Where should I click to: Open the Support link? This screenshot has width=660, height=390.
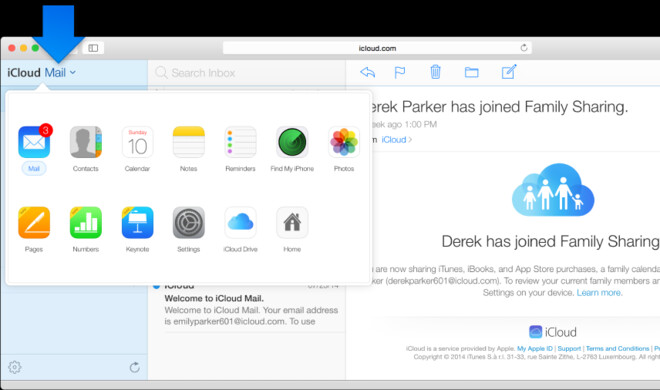569,348
